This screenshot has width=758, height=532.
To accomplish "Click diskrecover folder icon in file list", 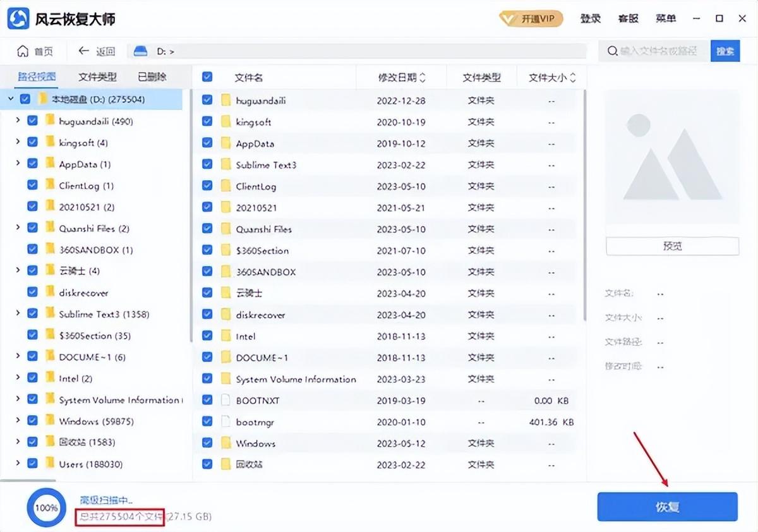I will pos(226,315).
